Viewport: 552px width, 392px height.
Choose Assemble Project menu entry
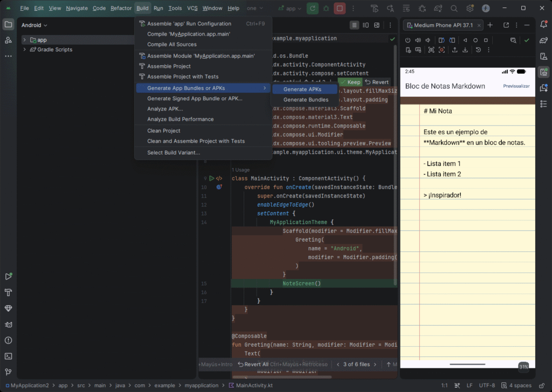203,66
